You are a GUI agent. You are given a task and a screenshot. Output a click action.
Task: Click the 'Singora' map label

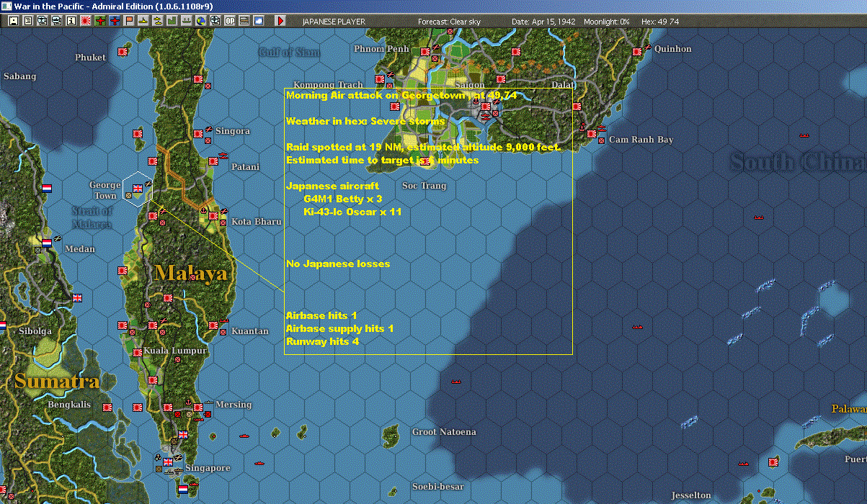click(x=233, y=131)
